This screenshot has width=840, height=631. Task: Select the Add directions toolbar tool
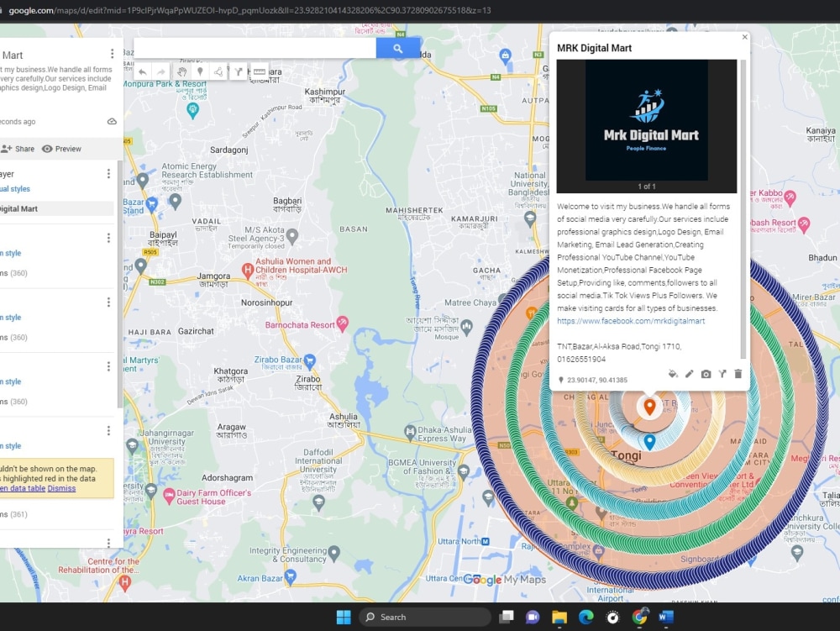pos(239,71)
